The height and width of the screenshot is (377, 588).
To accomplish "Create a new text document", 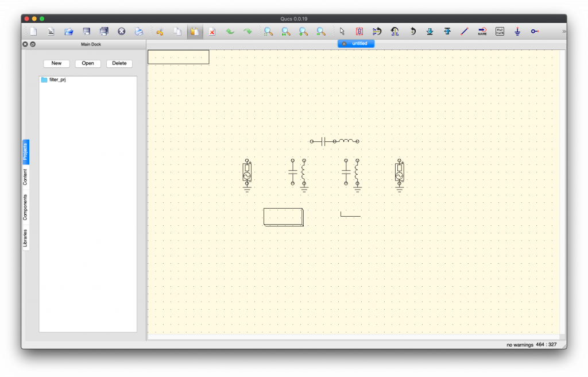I will pyautogui.click(x=51, y=32).
